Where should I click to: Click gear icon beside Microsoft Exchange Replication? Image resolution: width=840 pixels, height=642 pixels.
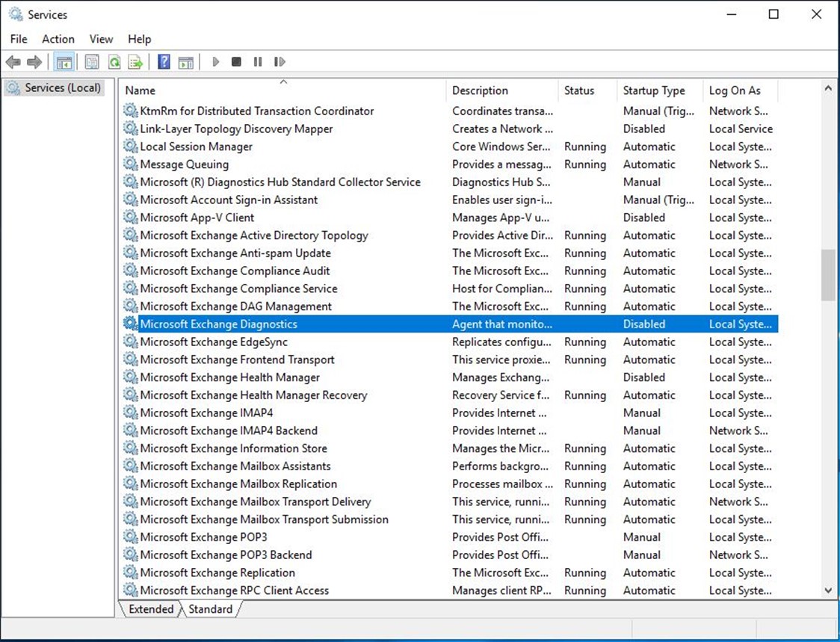click(130, 572)
